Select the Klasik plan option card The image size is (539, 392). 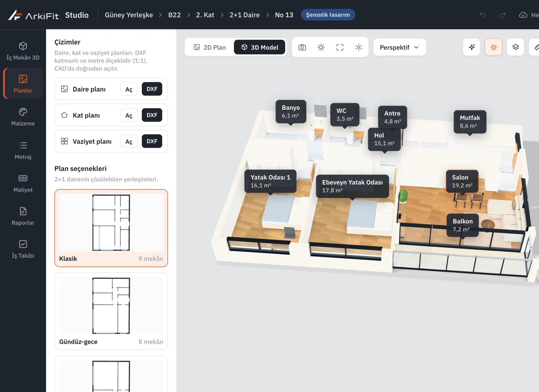point(111,228)
